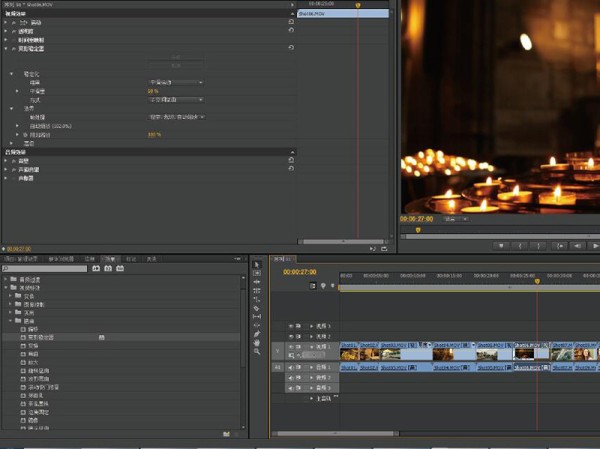Select the Track Select tool
Image resolution: width=600 pixels, height=449 pixels.
257,273
